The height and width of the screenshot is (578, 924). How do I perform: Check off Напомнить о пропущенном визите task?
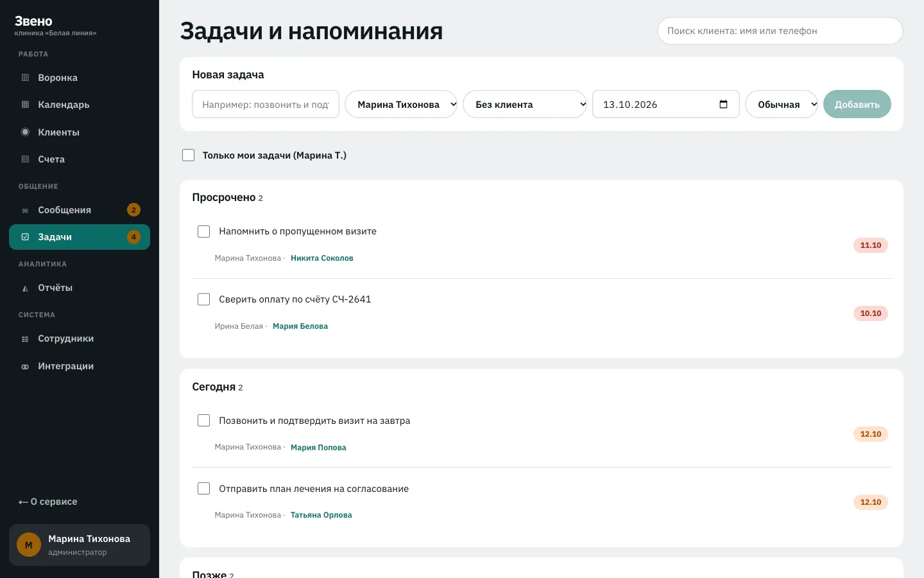(x=204, y=231)
